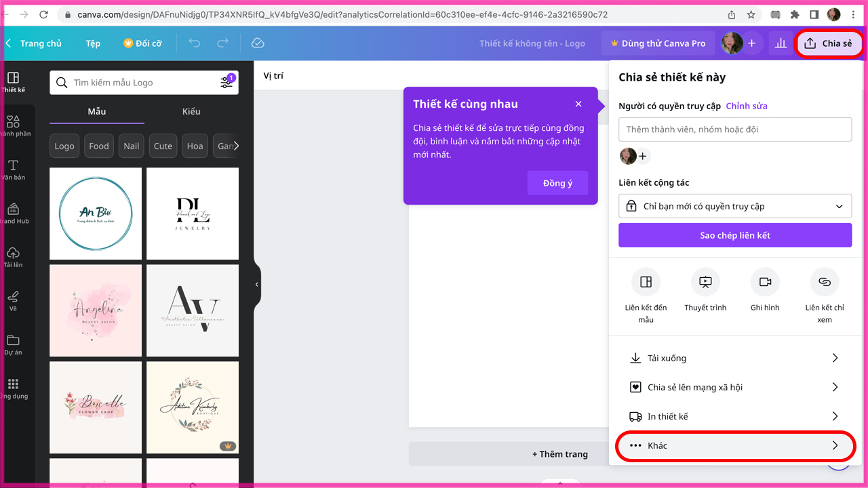Click Sao chép liên kết copy link button
The image size is (868, 488).
pyautogui.click(x=735, y=235)
